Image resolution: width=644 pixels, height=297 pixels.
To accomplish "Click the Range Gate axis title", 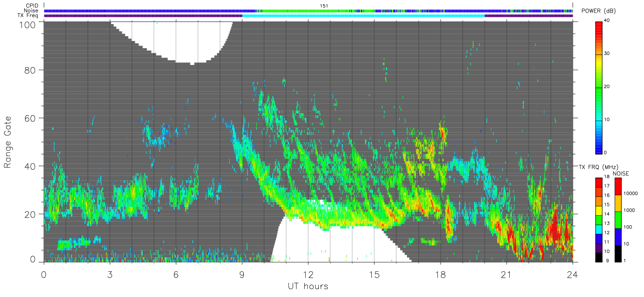I will 8,142.
